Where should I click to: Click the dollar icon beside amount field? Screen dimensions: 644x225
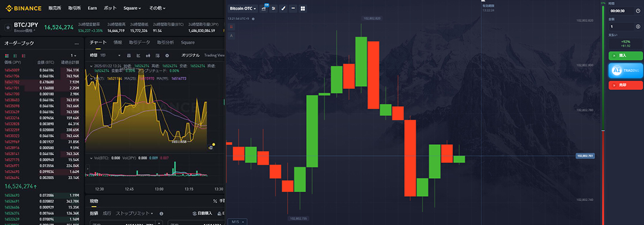click(x=638, y=26)
